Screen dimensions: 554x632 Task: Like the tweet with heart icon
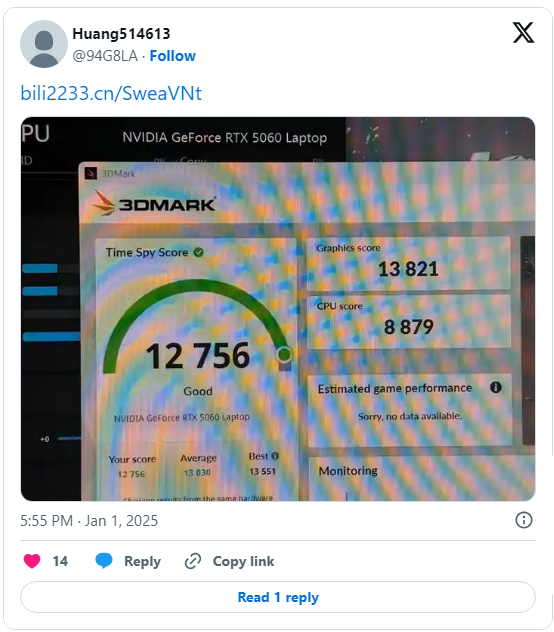[32, 561]
